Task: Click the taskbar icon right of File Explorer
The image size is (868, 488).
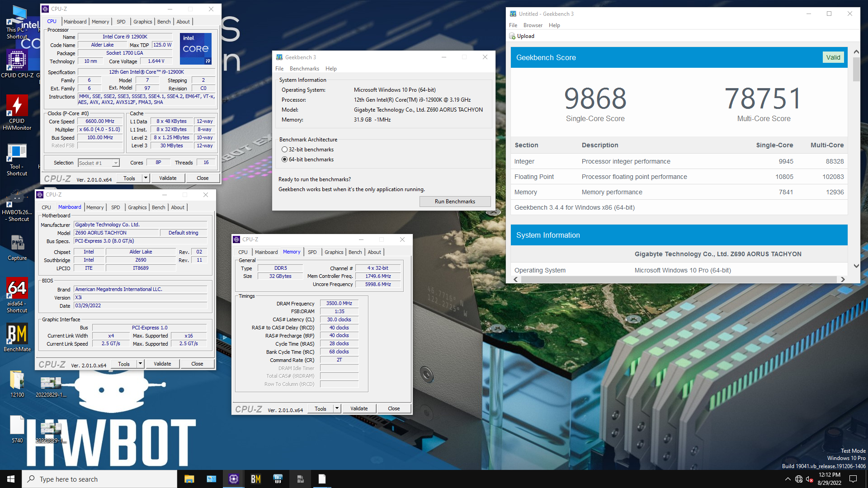Action: 212,479
